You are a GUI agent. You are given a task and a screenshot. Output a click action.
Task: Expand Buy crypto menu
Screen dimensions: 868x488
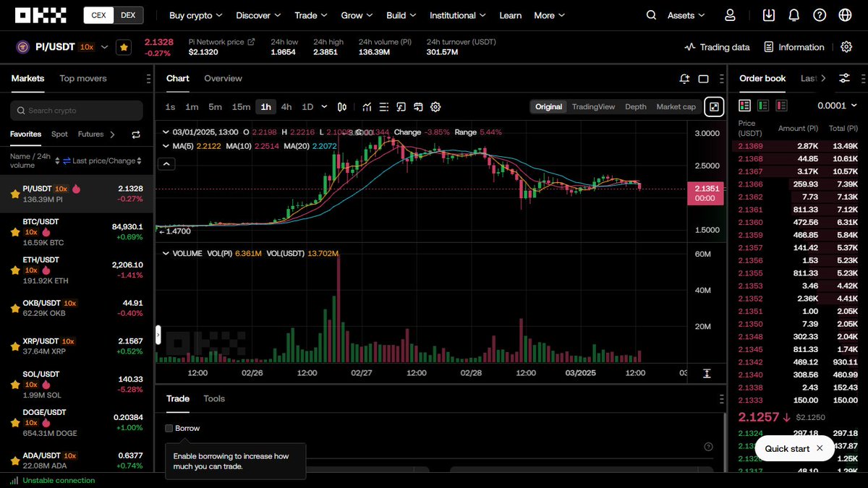(196, 15)
